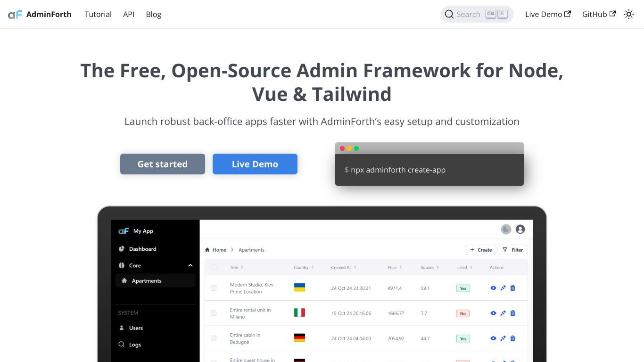This screenshot has height=362, width=644.
Task: Open the API nav item
Action: [x=129, y=14]
